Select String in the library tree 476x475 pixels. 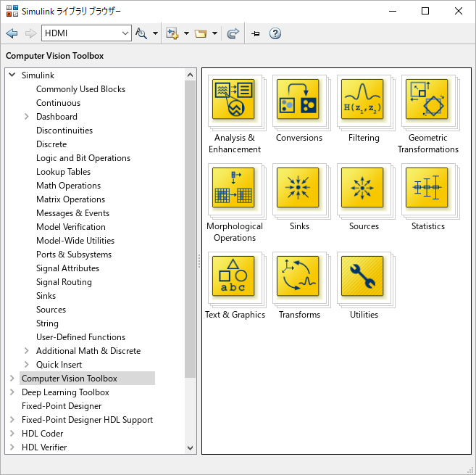click(47, 323)
